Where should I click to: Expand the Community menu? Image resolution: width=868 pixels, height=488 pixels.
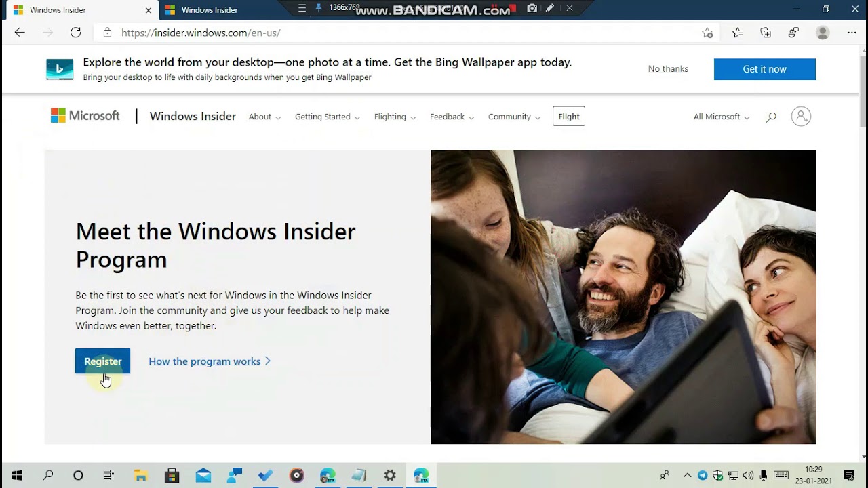[x=514, y=117]
